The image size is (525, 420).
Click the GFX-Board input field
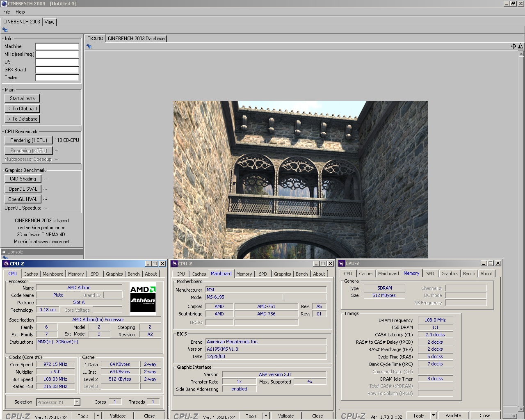pyautogui.click(x=57, y=70)
